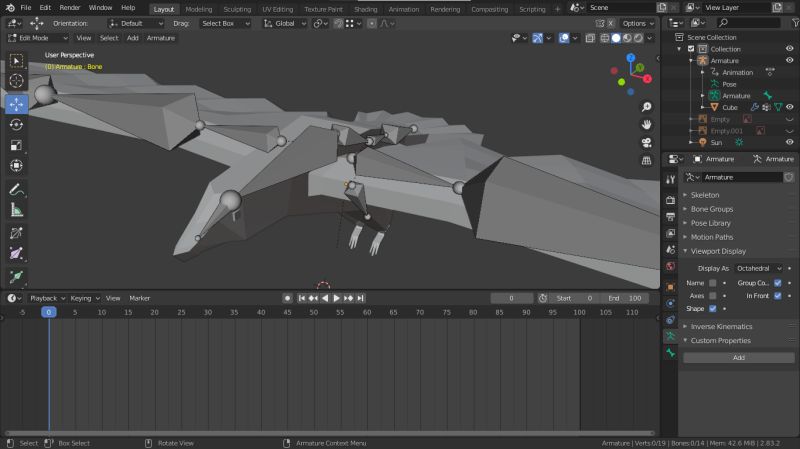Click the Pan view hand icon
Viewport: 800px width, 449px height.
[x=646, y=124]
